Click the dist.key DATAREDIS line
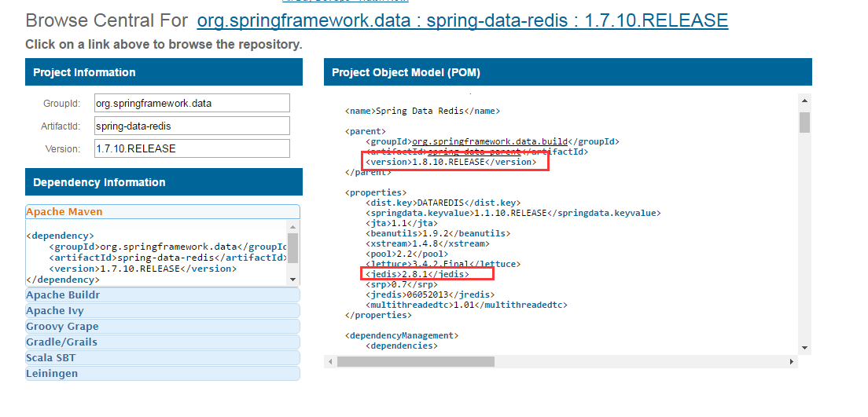 tap(443, 203)
